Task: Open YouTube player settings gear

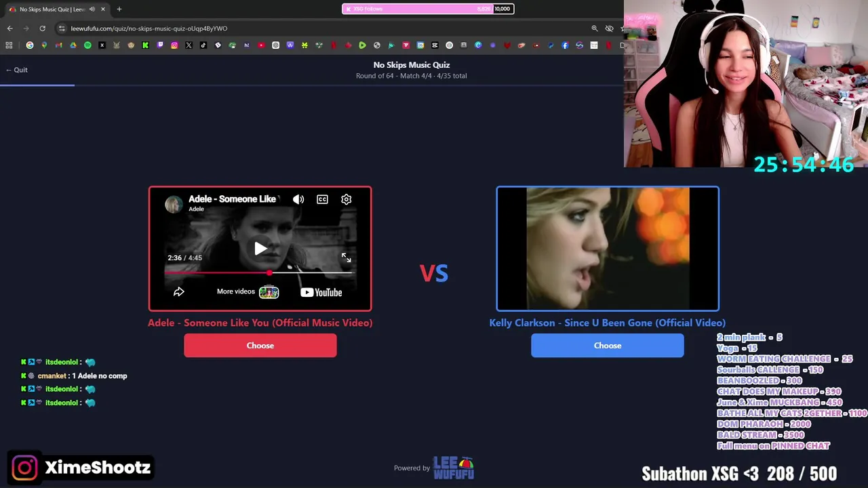Action: click(346, 199)
